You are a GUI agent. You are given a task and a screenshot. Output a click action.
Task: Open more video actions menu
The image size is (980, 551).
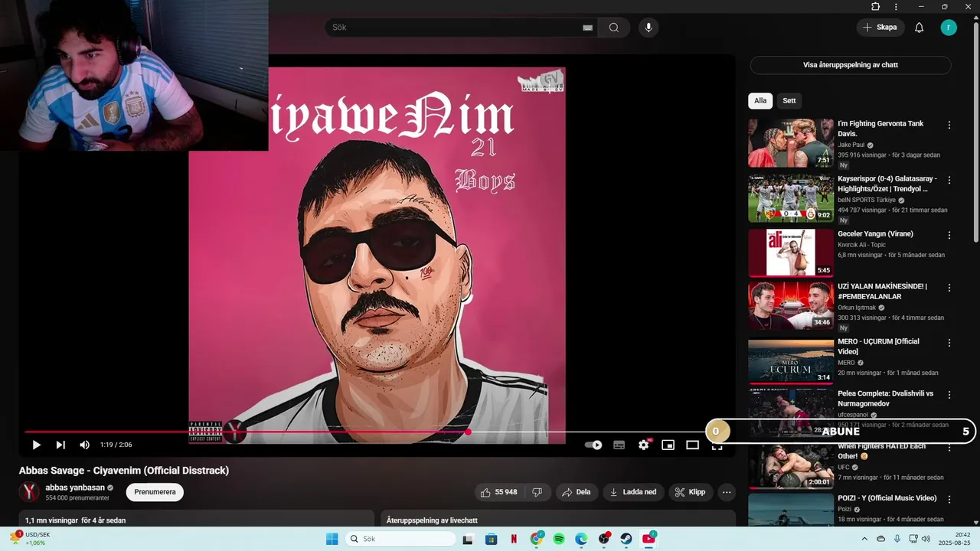point(727,492)
